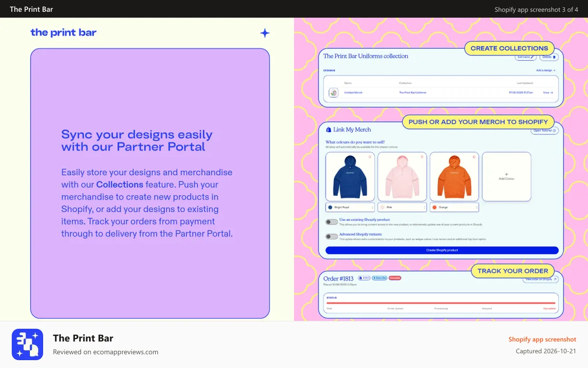Click the Untitled Merch design thumbnail icon
The width and height of the screenshot is (588, 368).
pyautogui.click(x=334, y=93)
